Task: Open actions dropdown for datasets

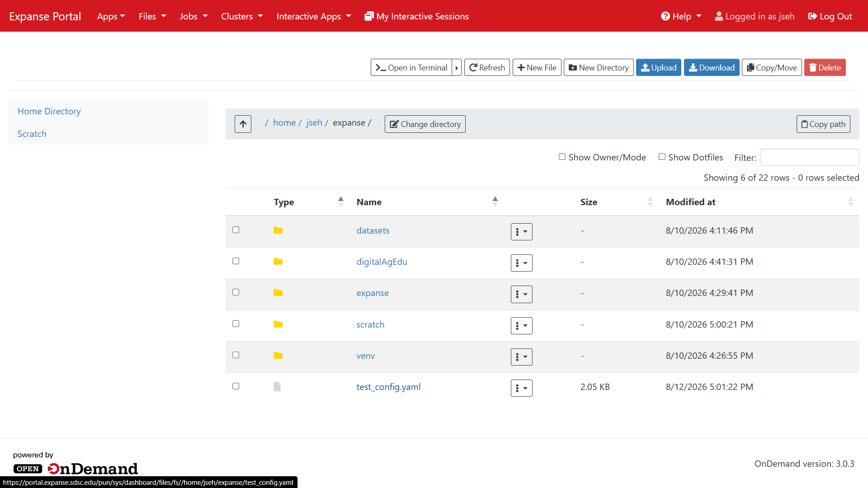Action: 521,231
